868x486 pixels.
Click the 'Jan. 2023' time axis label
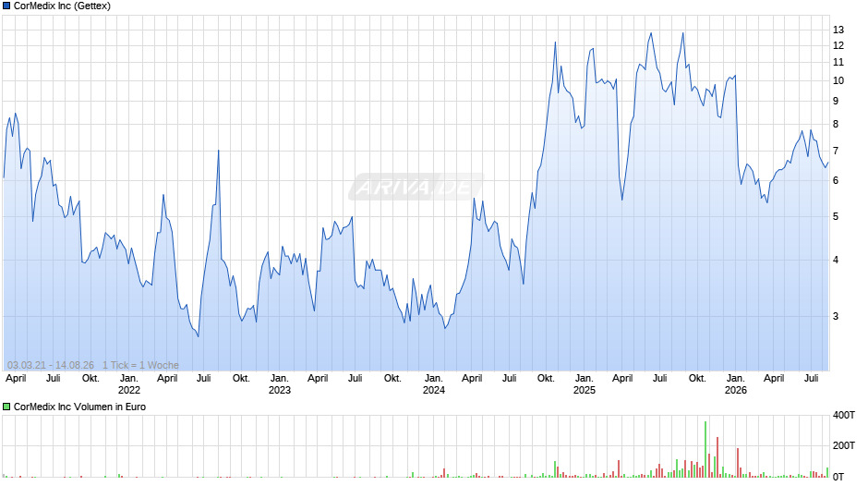(280, 384)
